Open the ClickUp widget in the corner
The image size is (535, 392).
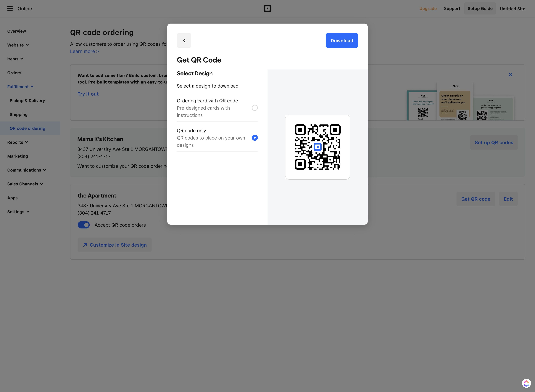(526, 383)
